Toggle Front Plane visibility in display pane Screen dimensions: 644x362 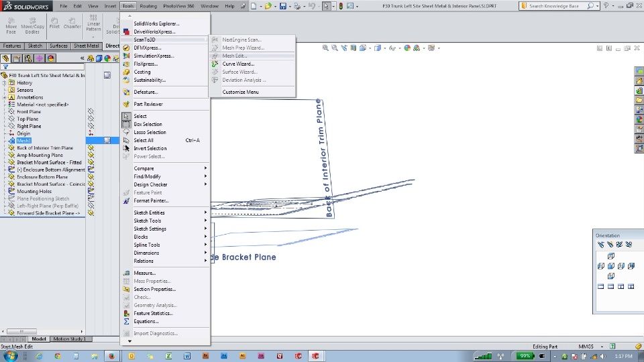pos(91,112)
